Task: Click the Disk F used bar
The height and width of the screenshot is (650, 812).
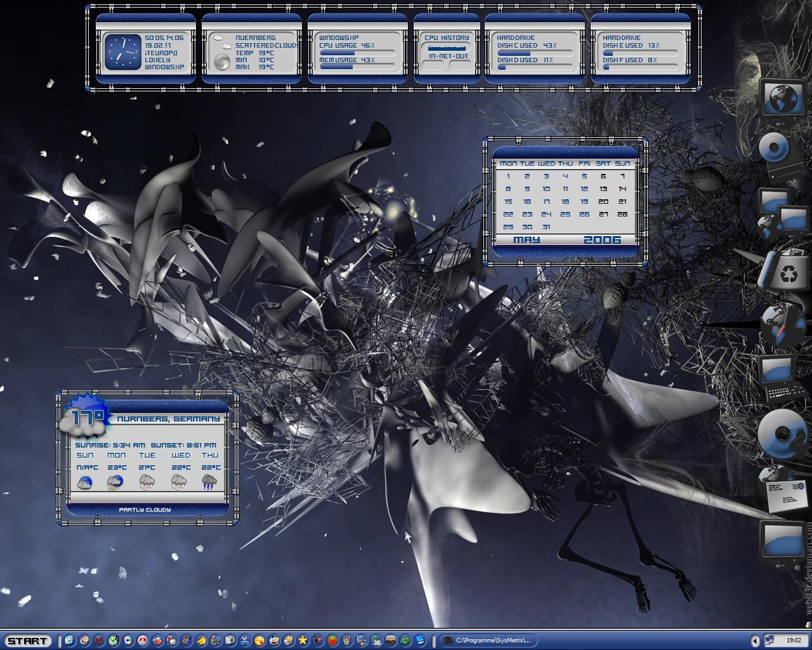Action: (641, 66)
